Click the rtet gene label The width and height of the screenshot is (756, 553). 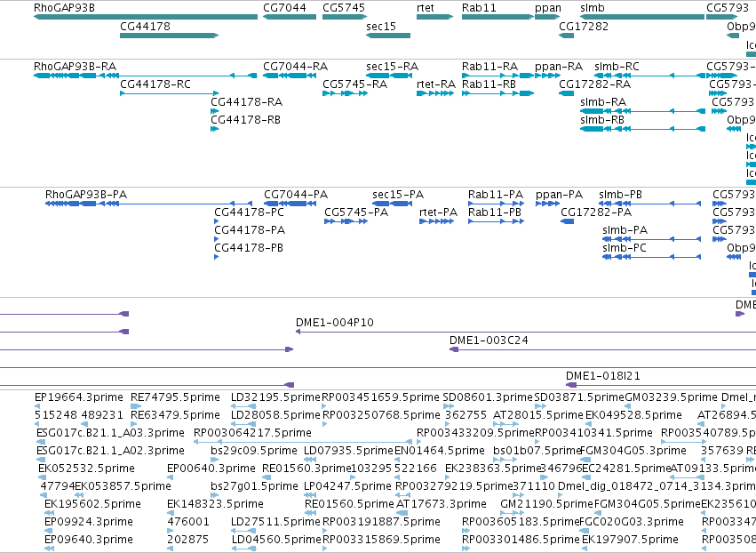[426, 8]
